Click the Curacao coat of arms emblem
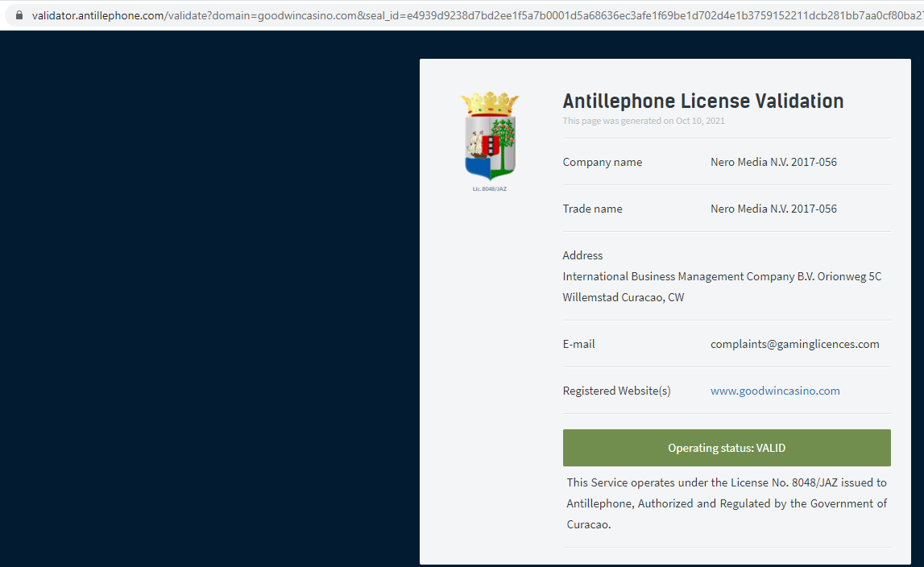924x567 pixels. click(490, 135)
